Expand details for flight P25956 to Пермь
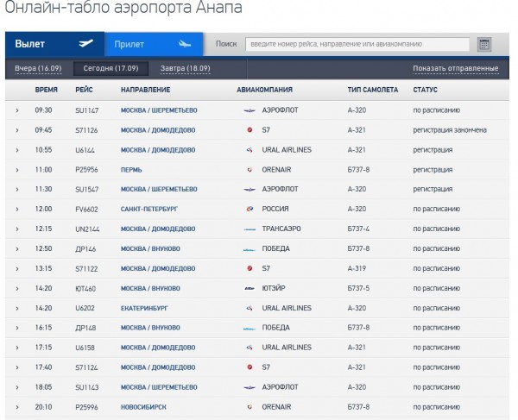This screenshot has width=518, height=420. point(16,170)
